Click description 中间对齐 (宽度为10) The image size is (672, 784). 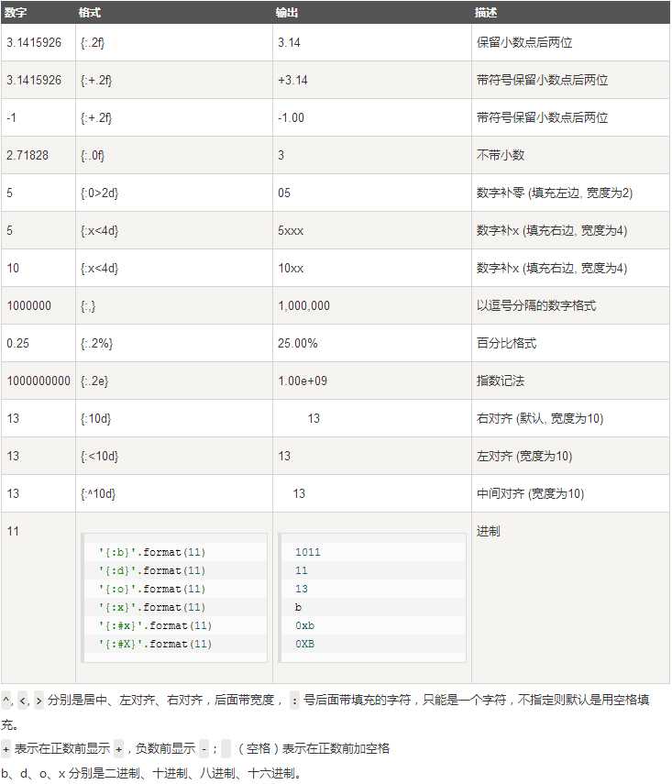pyautogui.click(x=531, y=494)
